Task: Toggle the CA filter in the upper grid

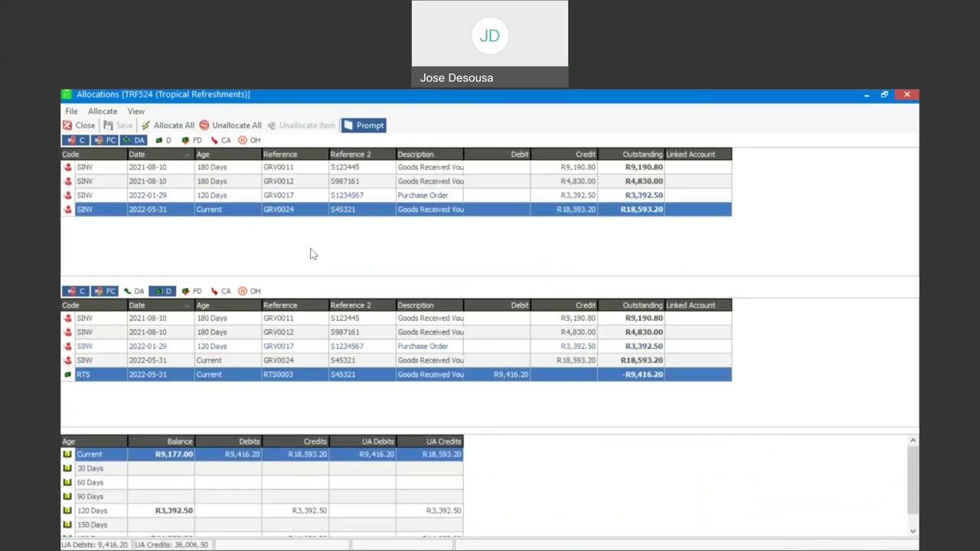Action: [220, 140]
